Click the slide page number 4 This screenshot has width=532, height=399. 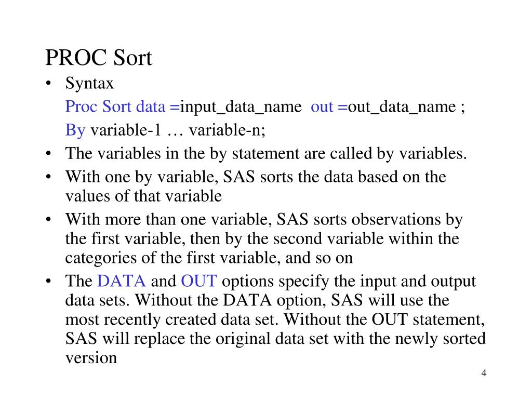(484, 373)
